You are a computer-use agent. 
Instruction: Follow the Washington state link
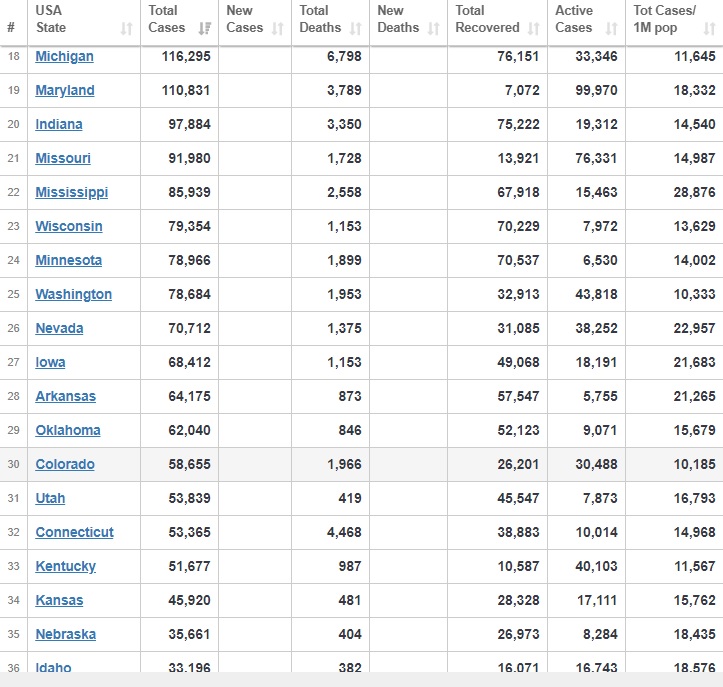click(73, 294)
